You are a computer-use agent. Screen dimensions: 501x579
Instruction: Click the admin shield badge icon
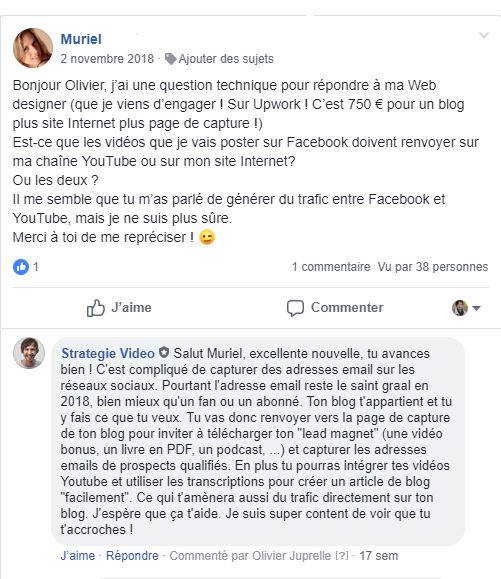coord(164,353)
